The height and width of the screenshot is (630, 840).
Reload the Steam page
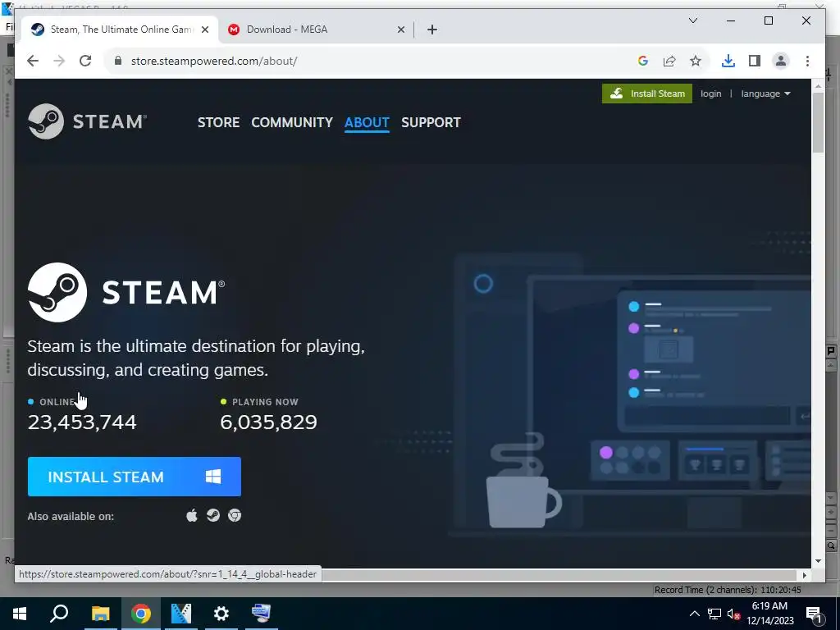coord(85,61)
